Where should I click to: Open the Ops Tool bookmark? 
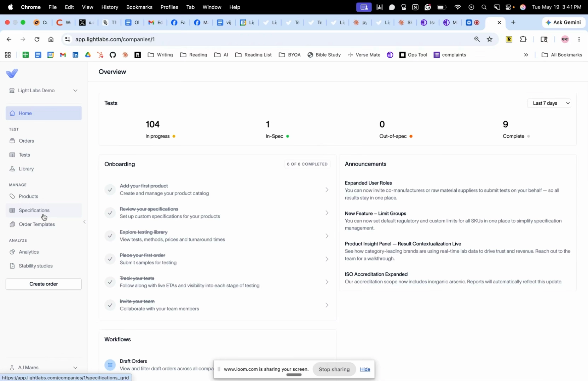413,55
